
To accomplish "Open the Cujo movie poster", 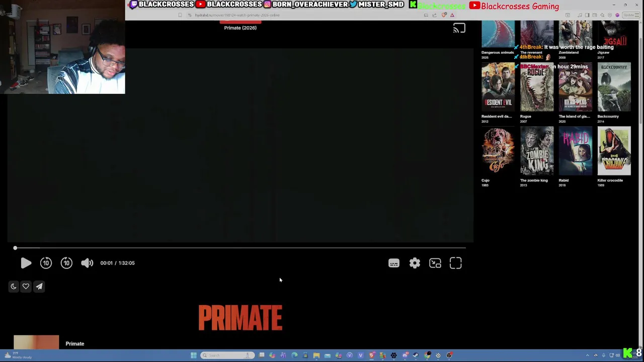I will pyautogui.click(x=498, y=151).
